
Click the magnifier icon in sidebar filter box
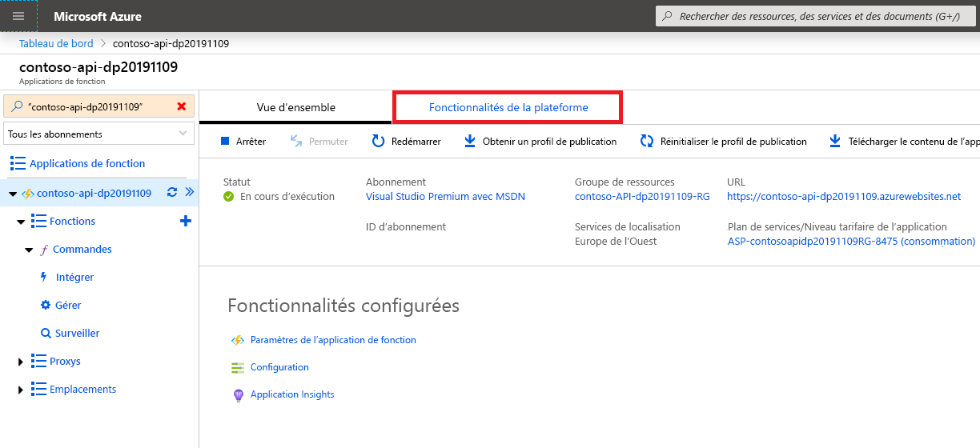tap(18, 106)
